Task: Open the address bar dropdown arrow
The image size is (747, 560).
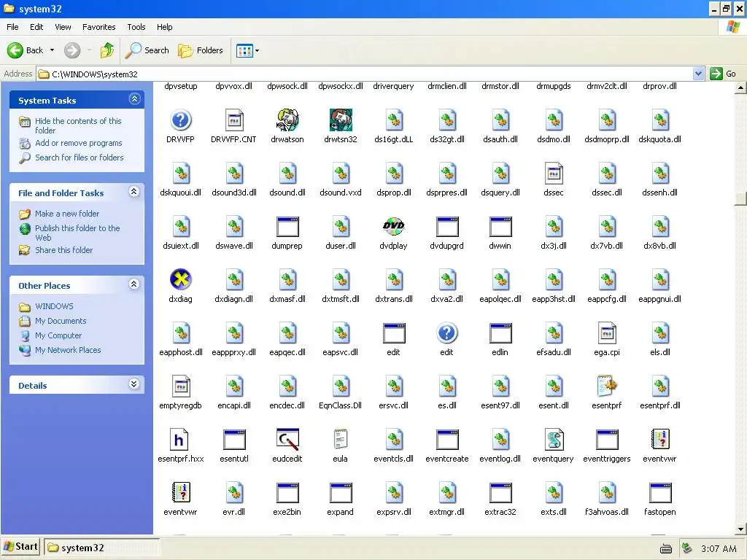Action: (x=698, y=74)
